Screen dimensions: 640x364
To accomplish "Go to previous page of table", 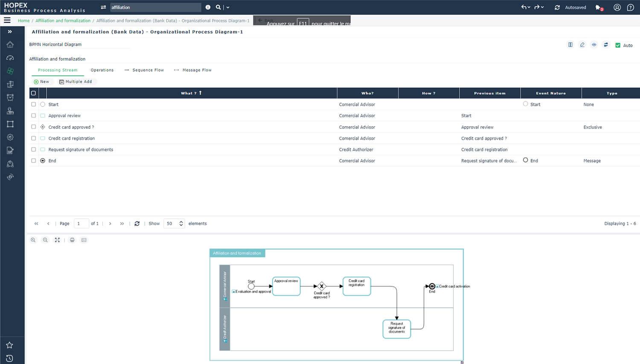I will (48, 223).
